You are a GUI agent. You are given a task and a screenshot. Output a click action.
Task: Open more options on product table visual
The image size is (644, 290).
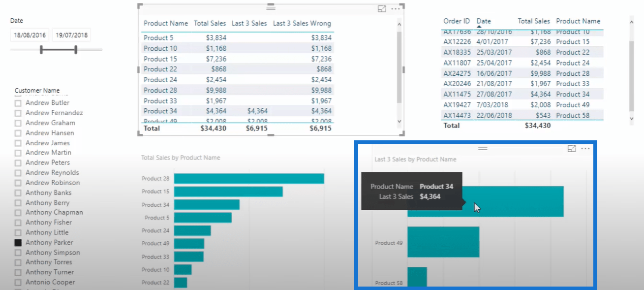tap(396, 9)
